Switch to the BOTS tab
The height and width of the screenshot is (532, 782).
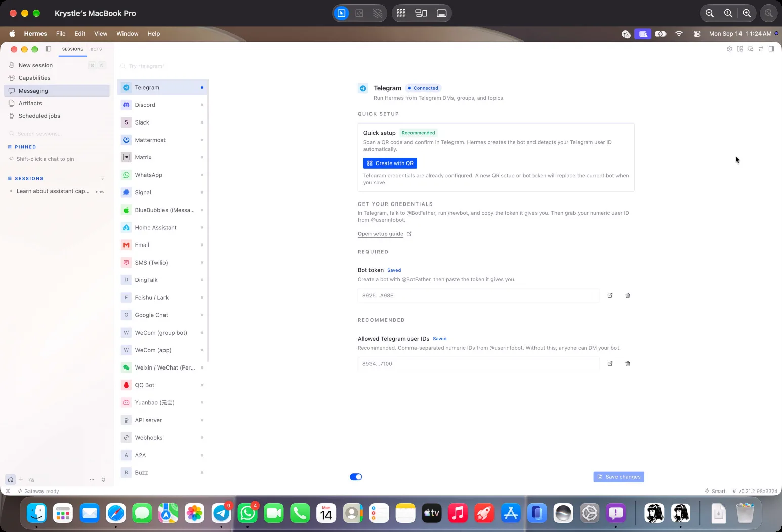point(96,49)
